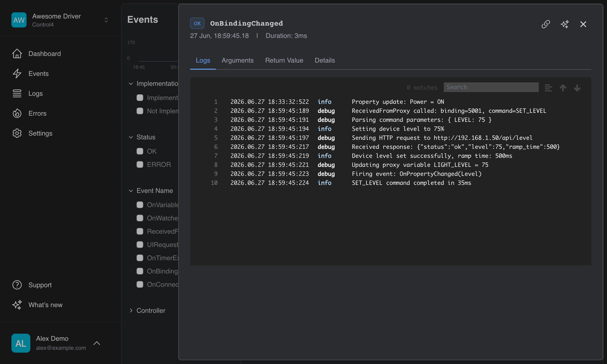
Task: Click the Settings gear icon
Action: 17,133
